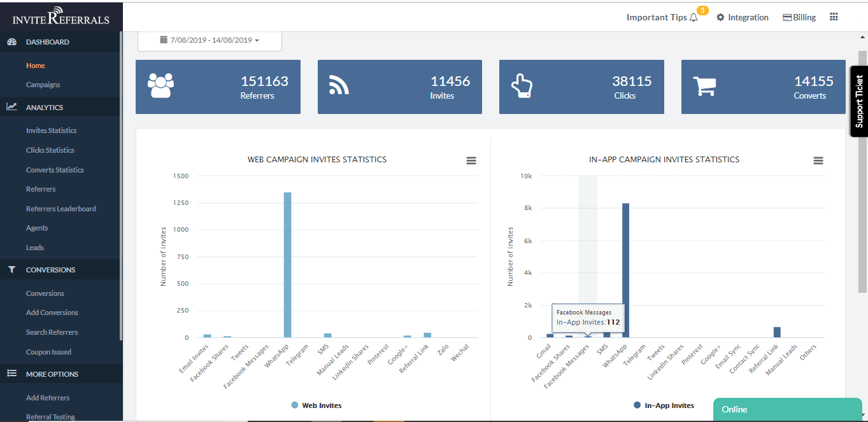This screenshot has height=422, width=868.
Task: Open the In-App Campaign chart context menu
Action: [x=818, y=161]
